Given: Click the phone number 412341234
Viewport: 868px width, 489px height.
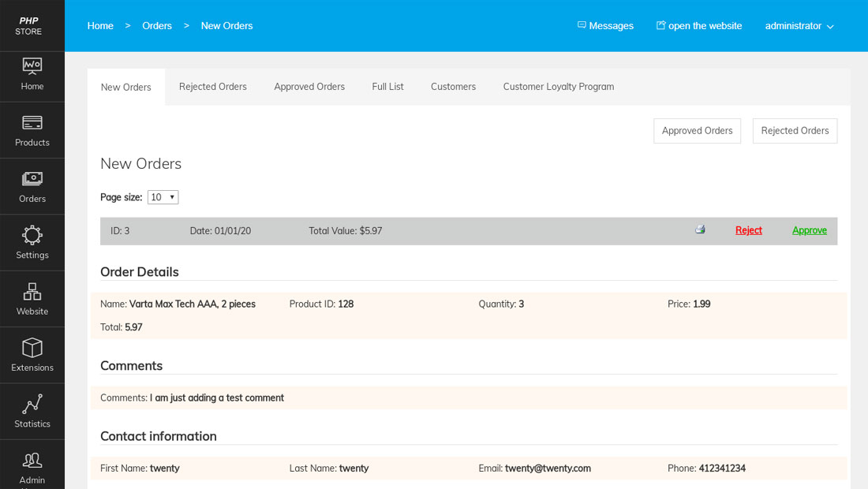Looking at the screenshot, I should (722, 468).
